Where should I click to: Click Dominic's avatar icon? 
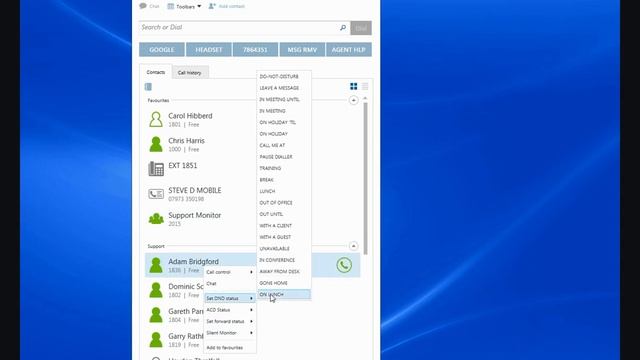click(156, 290)
